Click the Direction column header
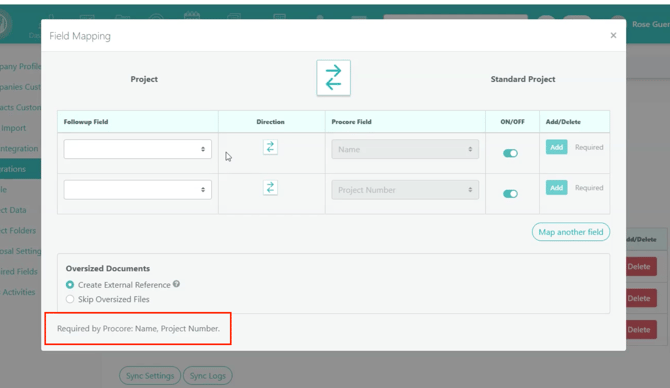 click(270, 122)
